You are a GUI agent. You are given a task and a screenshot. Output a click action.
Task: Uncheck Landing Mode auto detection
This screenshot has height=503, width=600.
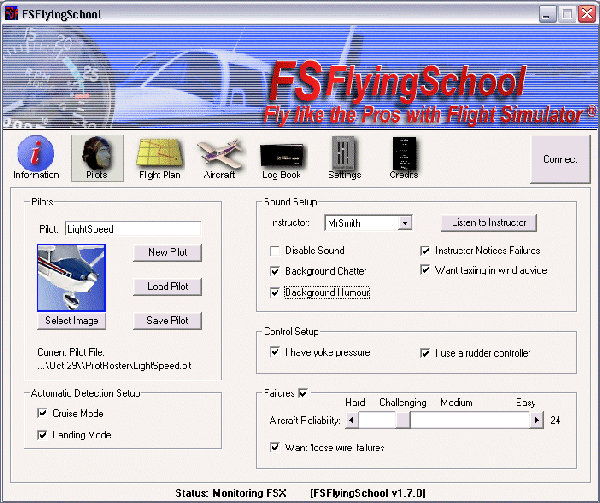(x=42, y=435)
